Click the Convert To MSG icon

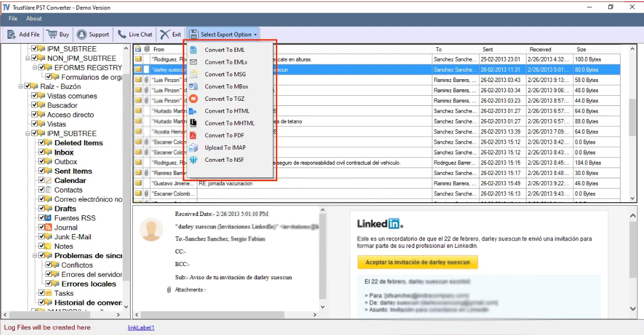[193, 74]
